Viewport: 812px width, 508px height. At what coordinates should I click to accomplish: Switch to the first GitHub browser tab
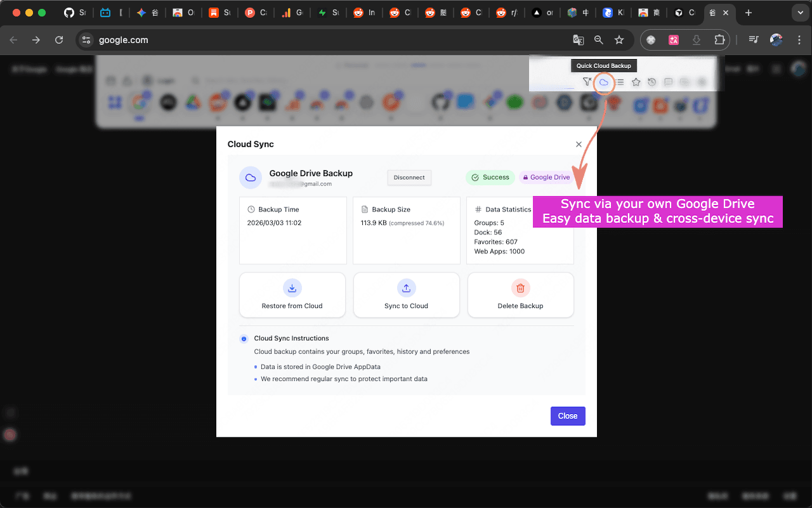coord(69,13)
